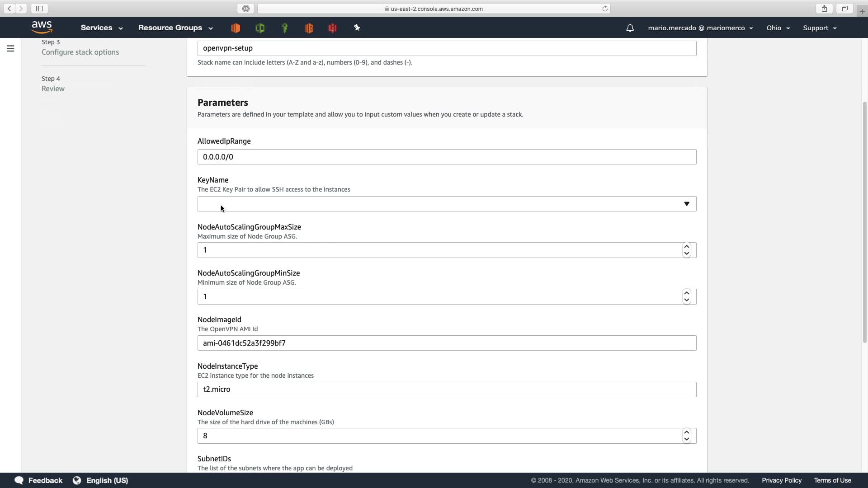
Task: Focus the NodeInstanceType t2.micro field
Action: pyautogui.click(x=447, y=389)
